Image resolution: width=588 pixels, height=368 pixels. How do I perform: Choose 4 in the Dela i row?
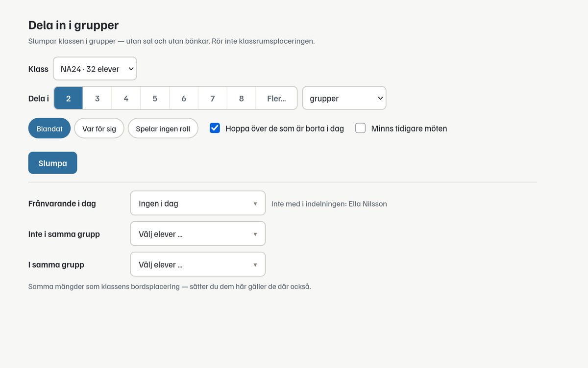pyautogui.click(x=126, y=98)
